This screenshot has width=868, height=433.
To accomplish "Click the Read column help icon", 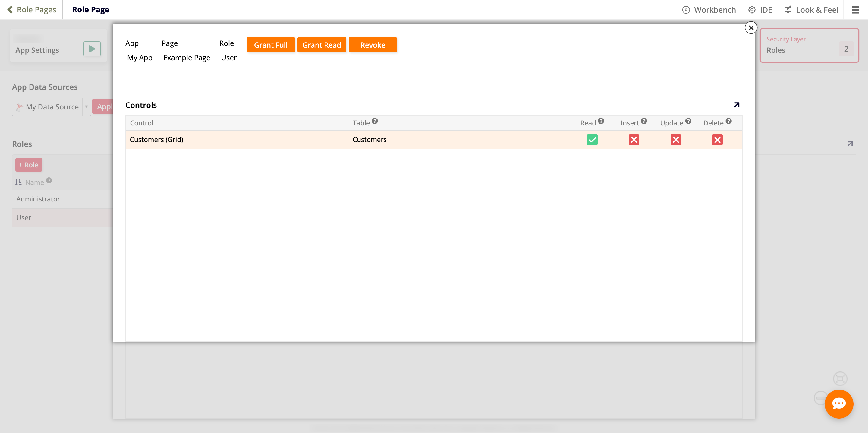I will pos(601,121).
